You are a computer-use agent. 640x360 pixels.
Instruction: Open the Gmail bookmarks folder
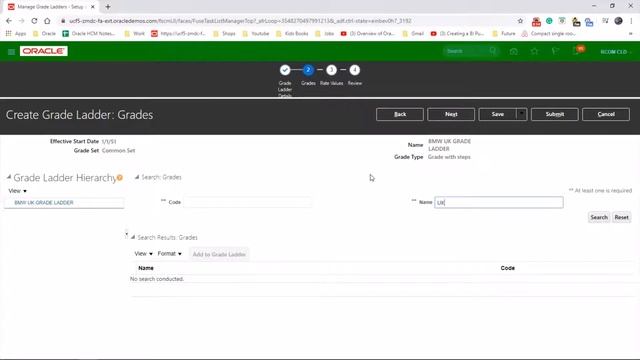coord(413,33)
